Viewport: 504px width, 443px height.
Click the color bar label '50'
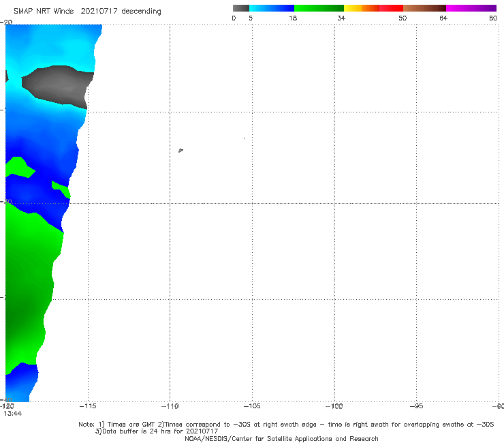[x=403, y=18]
